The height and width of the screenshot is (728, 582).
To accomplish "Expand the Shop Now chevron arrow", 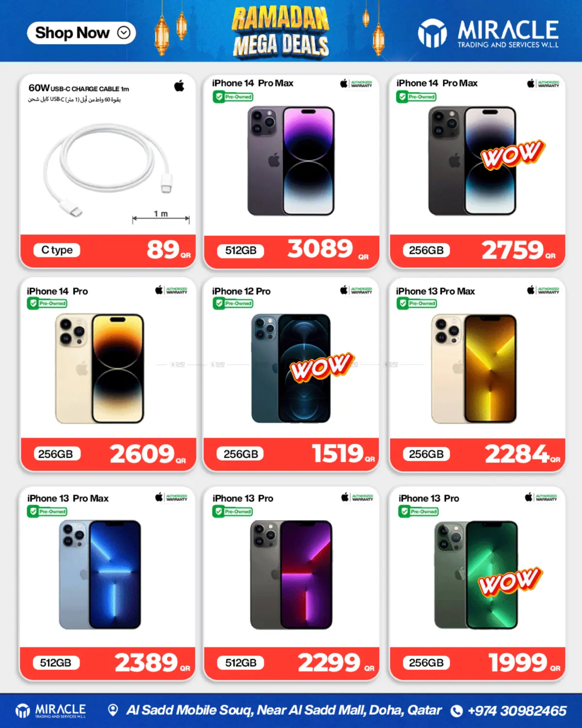I will (124, 33).
